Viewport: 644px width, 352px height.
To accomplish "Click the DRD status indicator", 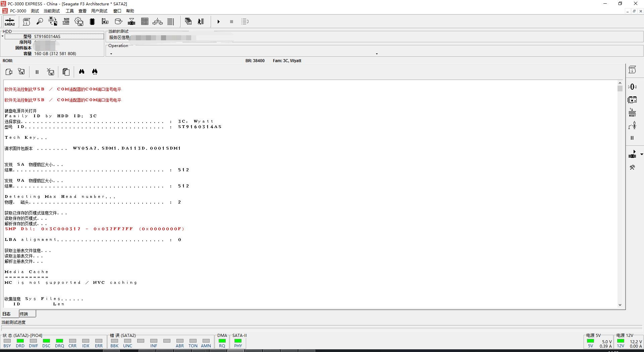I will click(x=20, y=343).
